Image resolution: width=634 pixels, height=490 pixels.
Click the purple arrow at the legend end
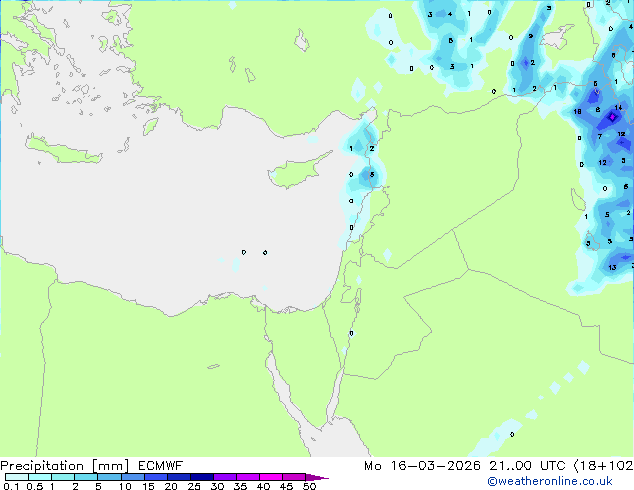click(x=317, y=477)
